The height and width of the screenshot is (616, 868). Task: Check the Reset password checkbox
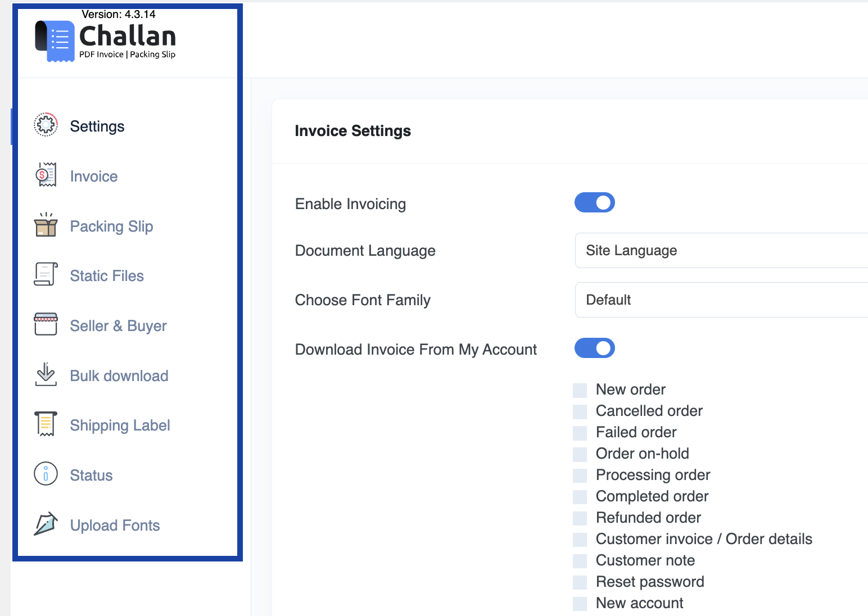point(580,582)
